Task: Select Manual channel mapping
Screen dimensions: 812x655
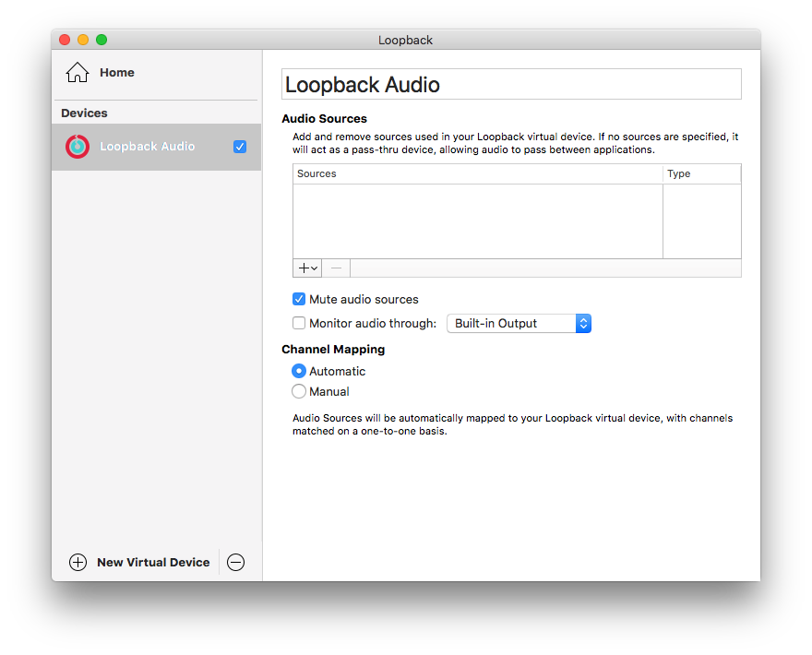Action: click(x=299, y=391)
